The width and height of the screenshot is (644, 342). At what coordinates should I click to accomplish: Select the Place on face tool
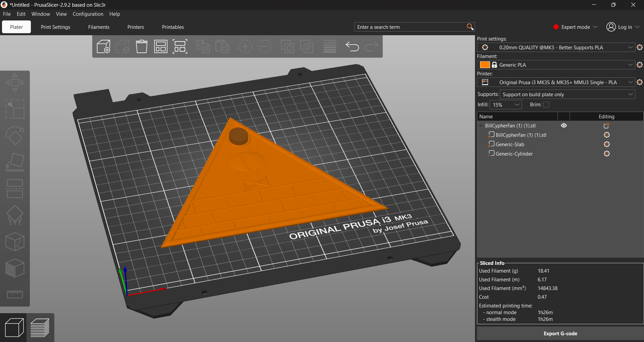point(15,162)
